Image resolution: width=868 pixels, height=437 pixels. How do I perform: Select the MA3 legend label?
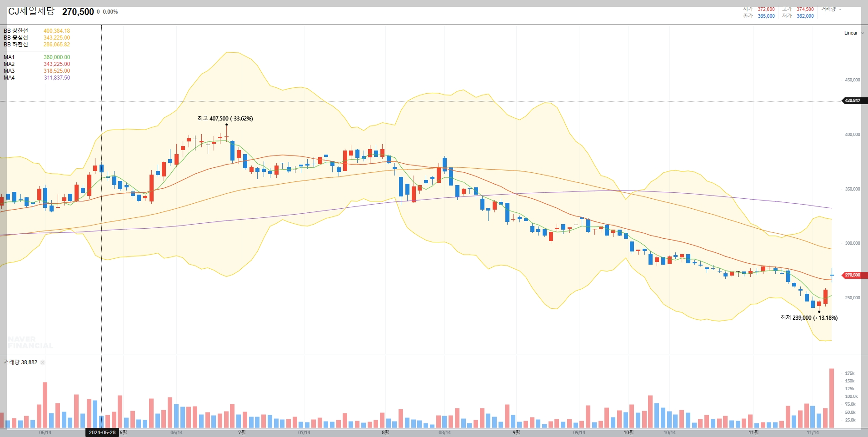[x=9, y=71]
